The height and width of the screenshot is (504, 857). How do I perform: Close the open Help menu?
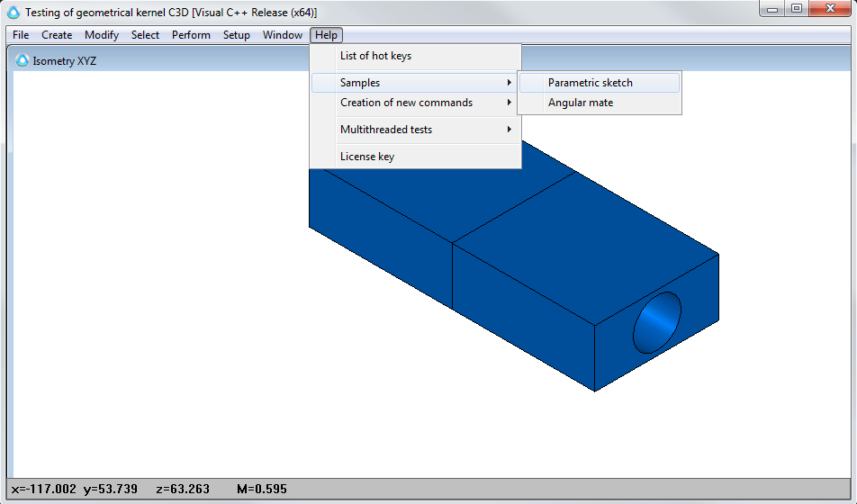point(326,35)
